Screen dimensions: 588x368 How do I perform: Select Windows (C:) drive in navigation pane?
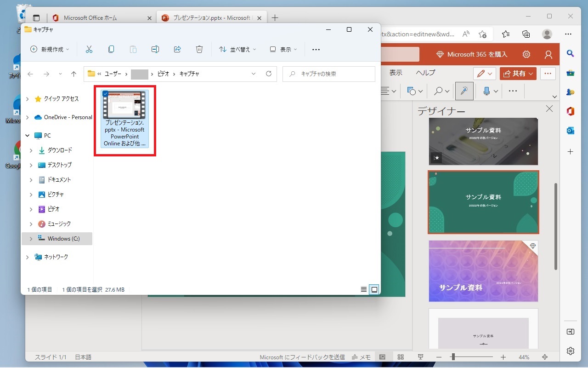pos(57,239)
